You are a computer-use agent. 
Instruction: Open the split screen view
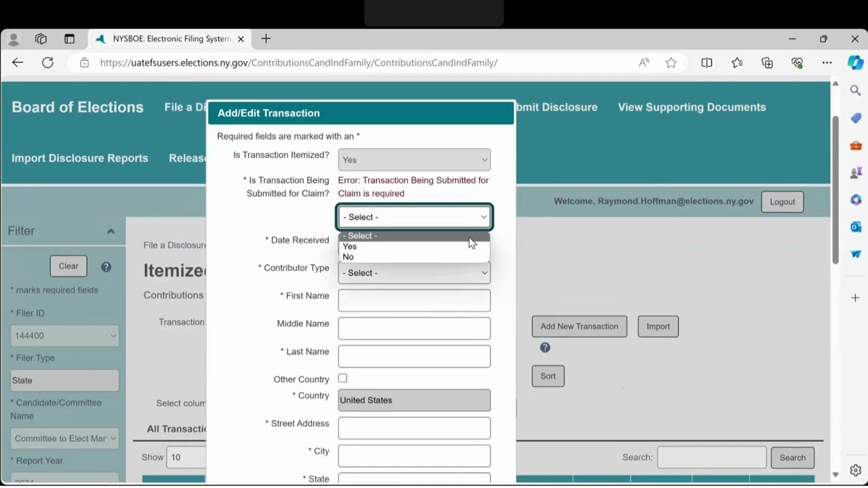pos(707,62)
